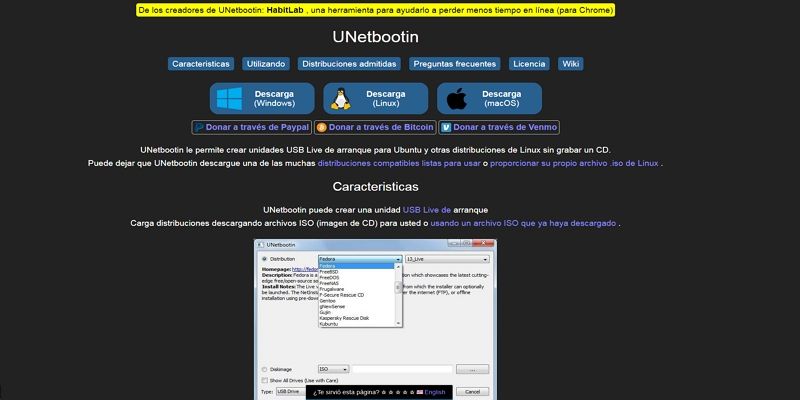800x400 pixels.
Task: Follow the HabitLab link in yellow banner
Action: coord(285,10)
